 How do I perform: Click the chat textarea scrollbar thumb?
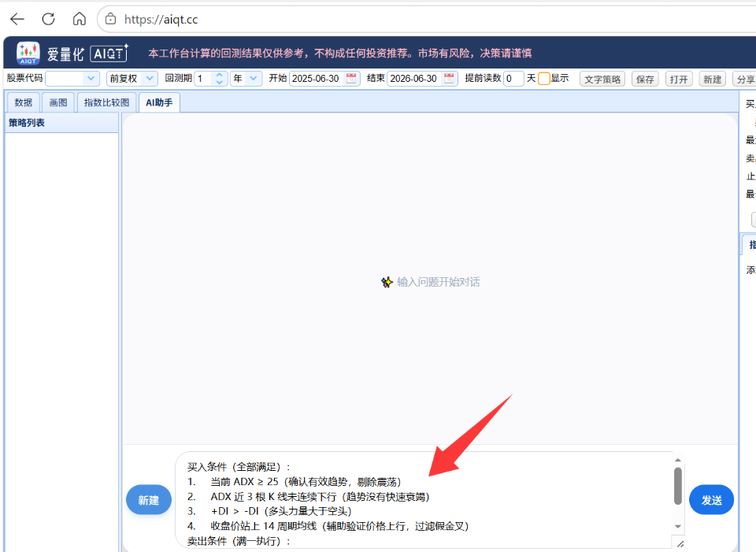coord(678,486)
